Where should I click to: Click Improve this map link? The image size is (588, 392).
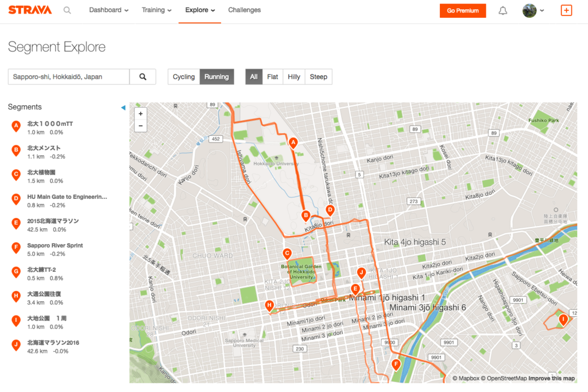[x=552, y=378]
